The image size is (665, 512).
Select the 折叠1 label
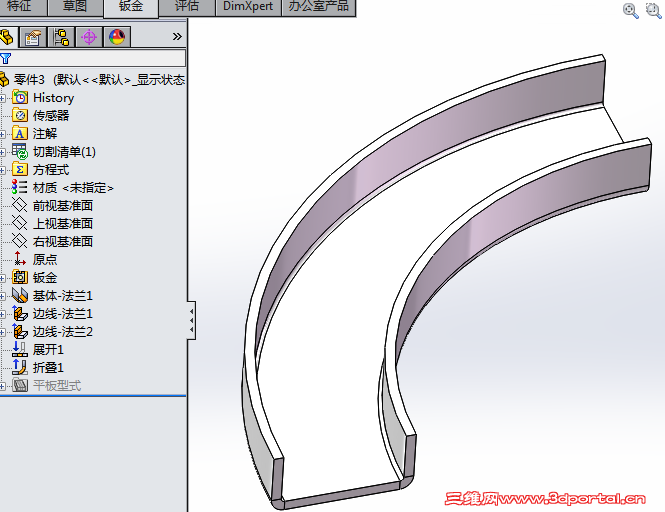48,367
